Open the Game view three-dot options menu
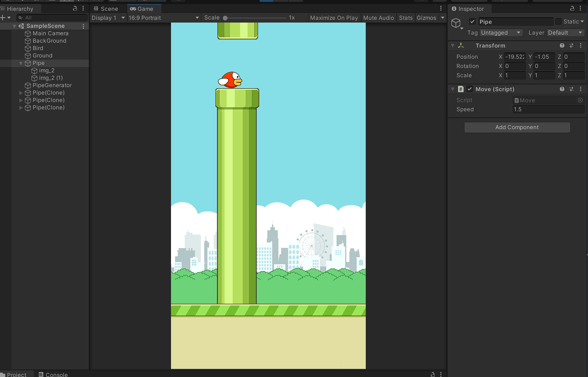The image size is (588, 377). (441, 9)
